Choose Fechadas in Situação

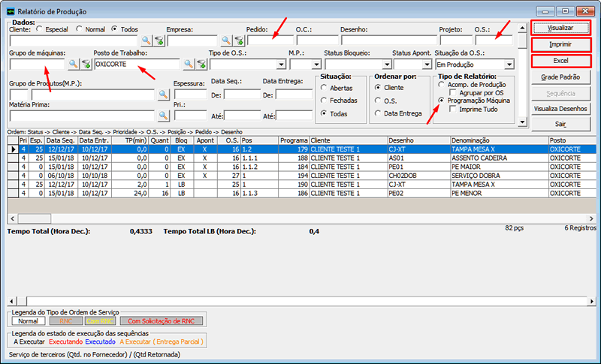click(324, 101)
